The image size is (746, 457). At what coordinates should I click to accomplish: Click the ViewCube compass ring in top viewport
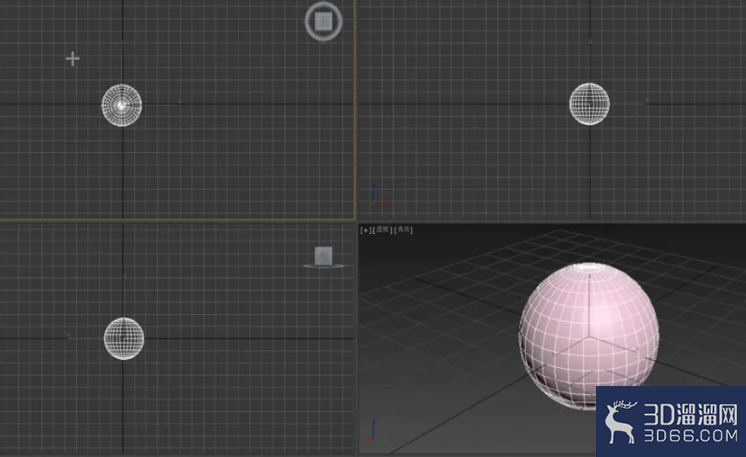(x=324, y=37)
